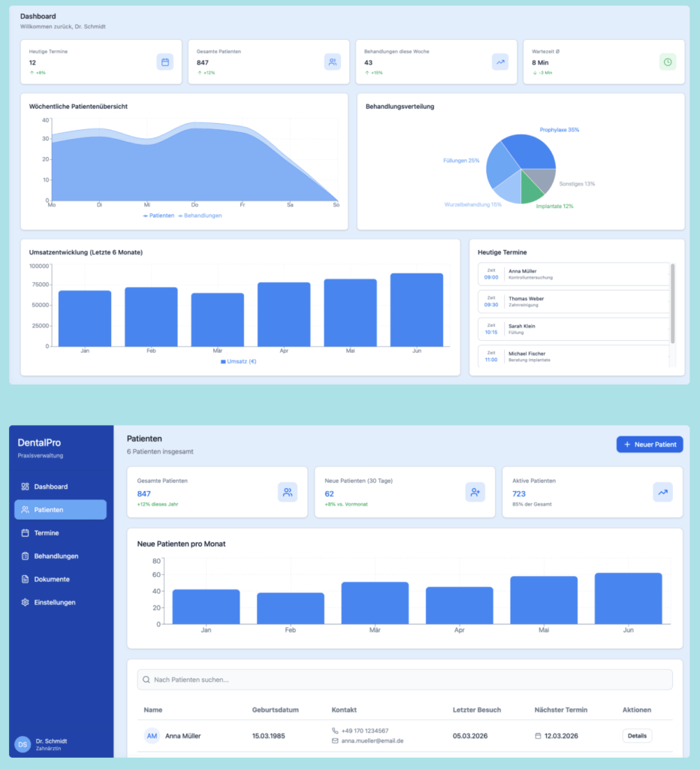
Task: Click the Neuer Patient button
Action: click(x=650, y=445)
